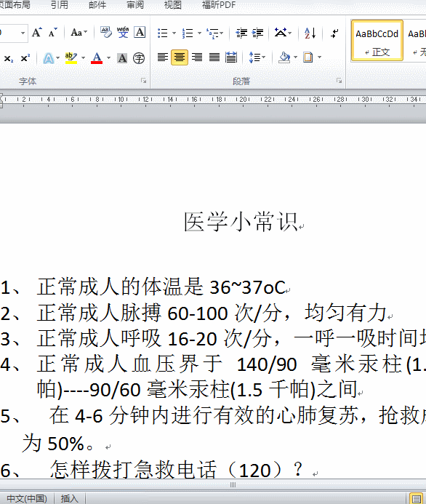Click the 插入 mode status button

point(69,498)
